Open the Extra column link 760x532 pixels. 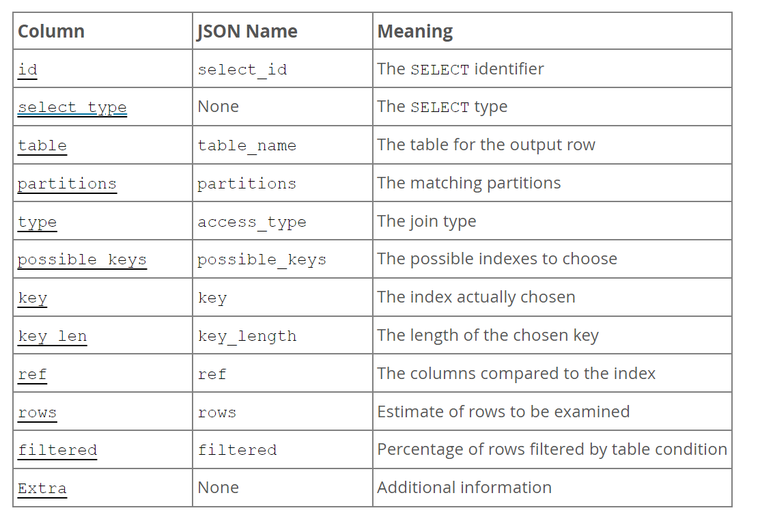click(x=42, y=489)
